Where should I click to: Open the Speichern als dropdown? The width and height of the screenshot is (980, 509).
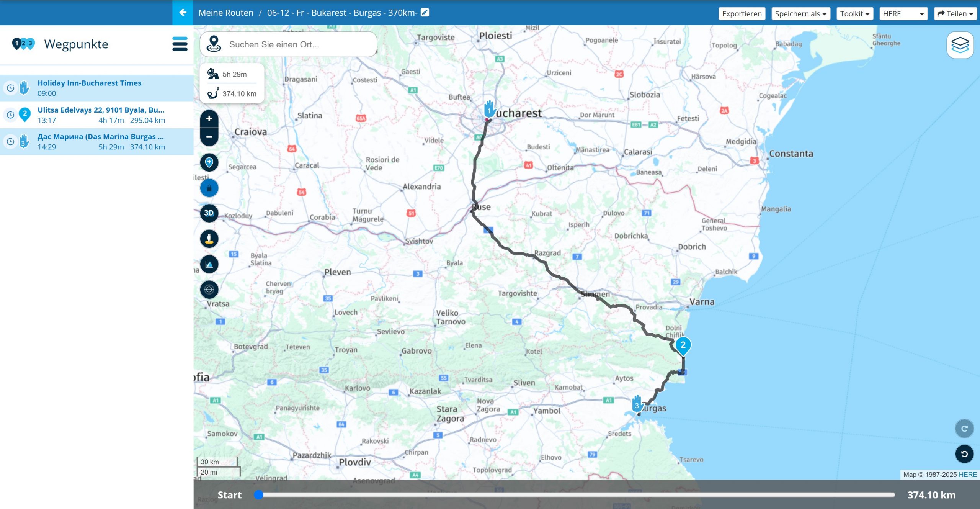point(800,14)
